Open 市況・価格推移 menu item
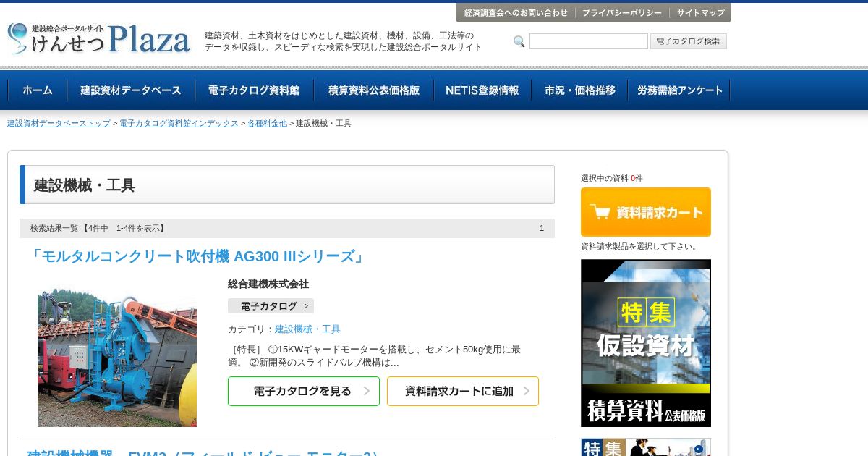This screenshot has width=868, height=456. 580,90
